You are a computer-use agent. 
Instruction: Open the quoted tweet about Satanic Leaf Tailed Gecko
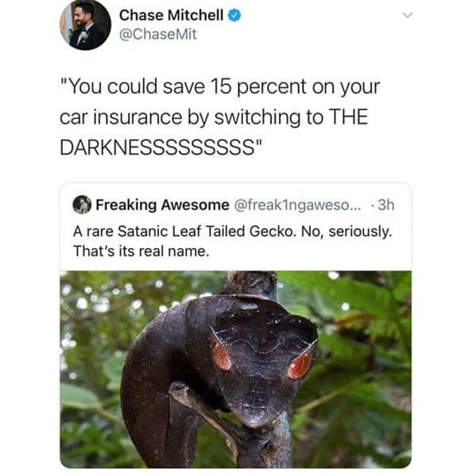[x=236, y=325]
